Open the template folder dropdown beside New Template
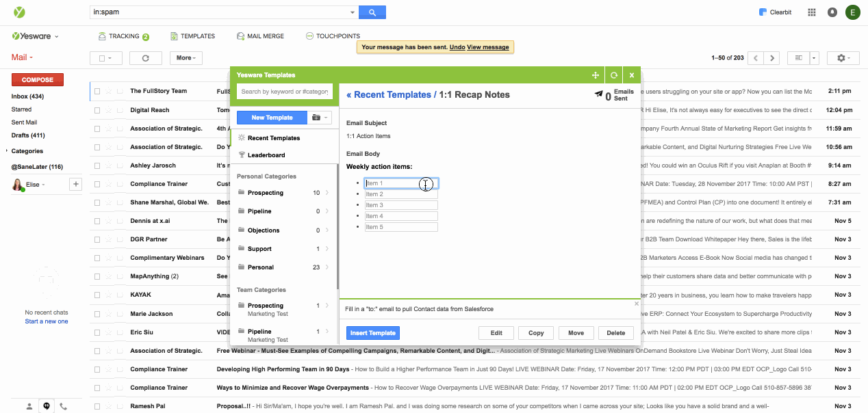868x413 pixels. click(318, 117)
